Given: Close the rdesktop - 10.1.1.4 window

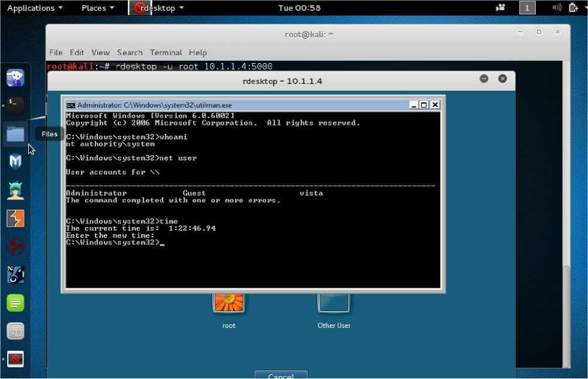Looking at the screenshot, I should (503, 79).
